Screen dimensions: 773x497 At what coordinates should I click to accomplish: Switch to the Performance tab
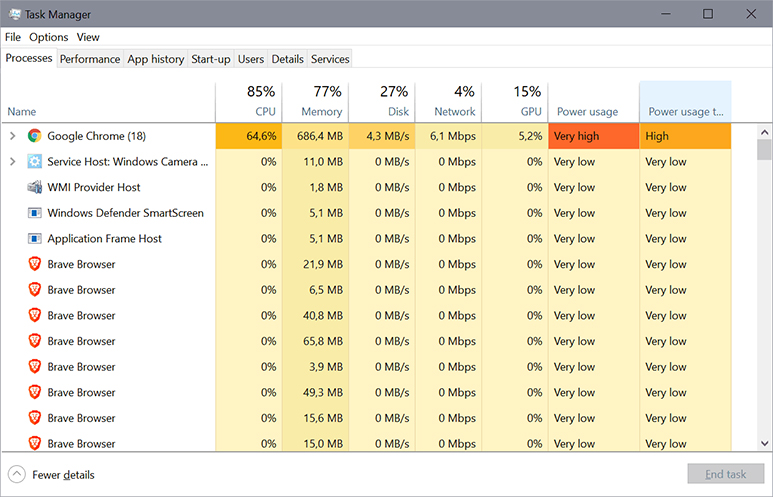click(90, 59)
